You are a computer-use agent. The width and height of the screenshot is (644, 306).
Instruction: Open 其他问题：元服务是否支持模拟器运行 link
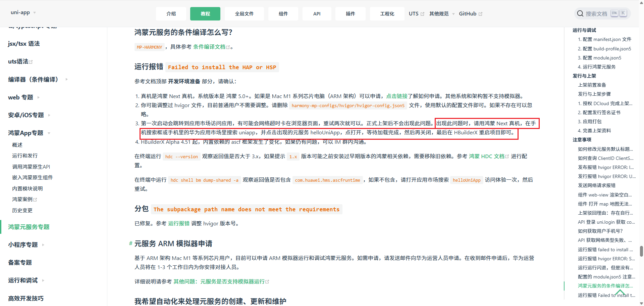click(x=221, y=281)
